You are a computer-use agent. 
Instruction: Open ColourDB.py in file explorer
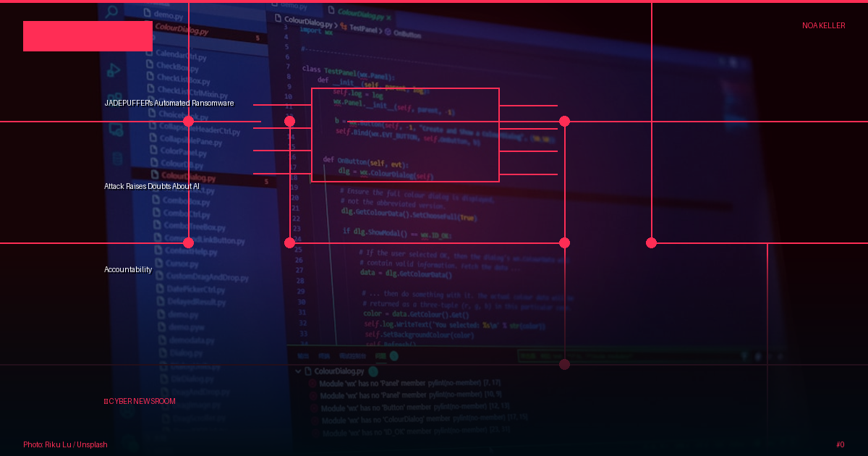176,164
